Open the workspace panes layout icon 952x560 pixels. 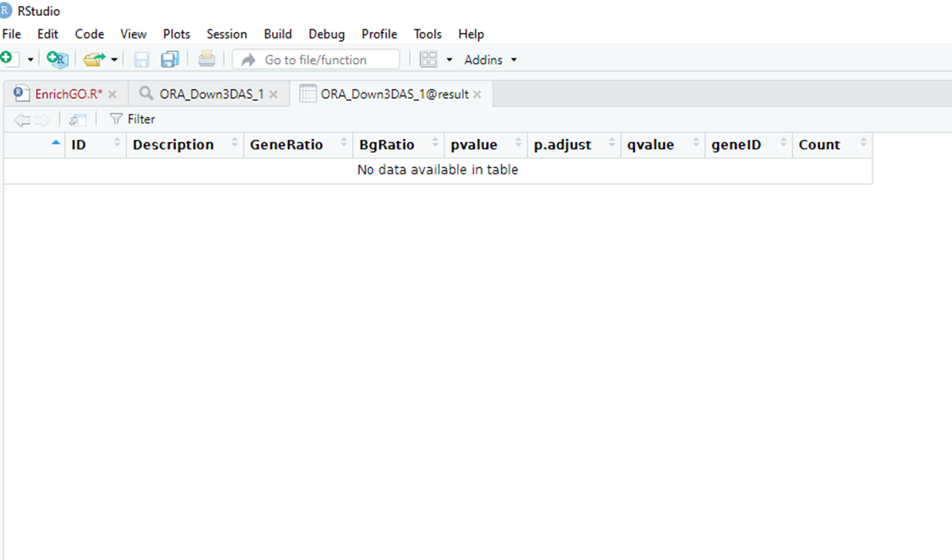(x=429, y=59)
